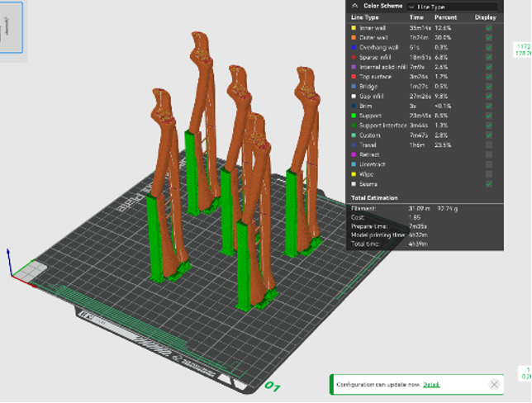Click Travel percent value 23.5%

point(443,145)
